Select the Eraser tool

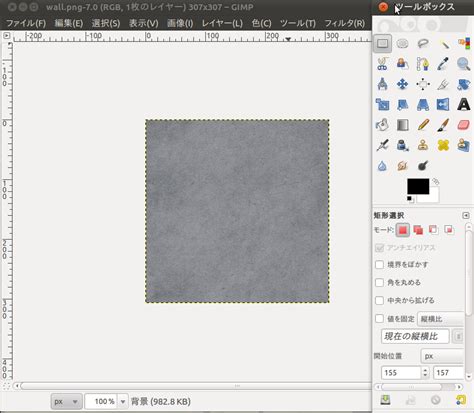464,125
